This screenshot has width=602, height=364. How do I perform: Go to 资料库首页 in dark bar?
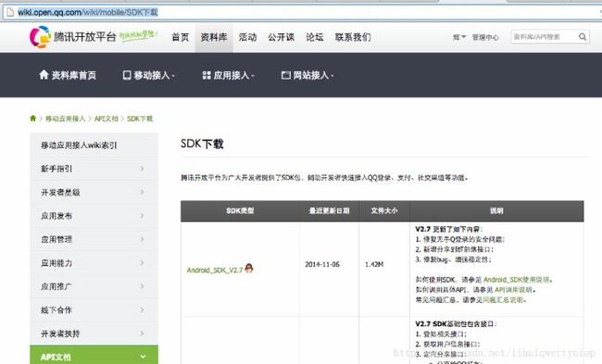pyautogui.click(x=68, y=75)
